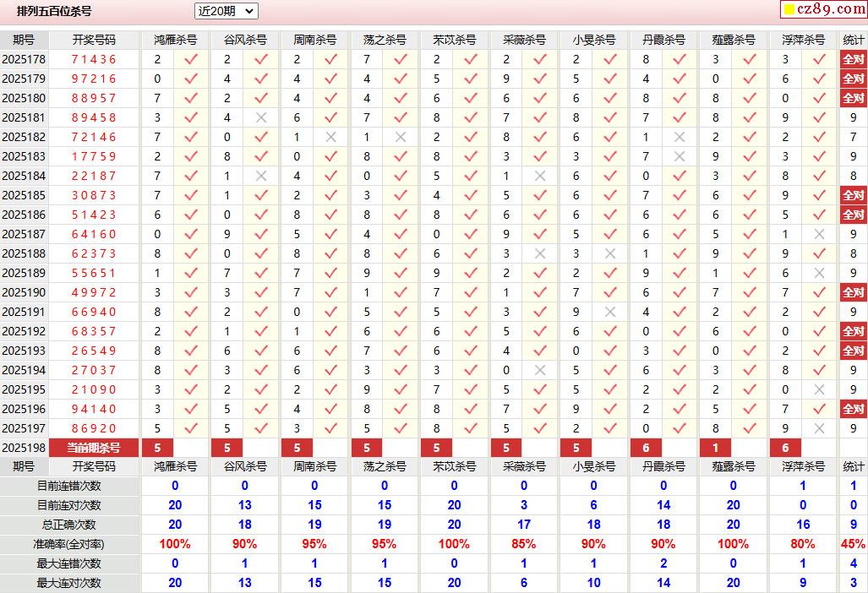Click the 最大连错次数 value 4
This screenshot has width=868, height=593.
(853, 563)
